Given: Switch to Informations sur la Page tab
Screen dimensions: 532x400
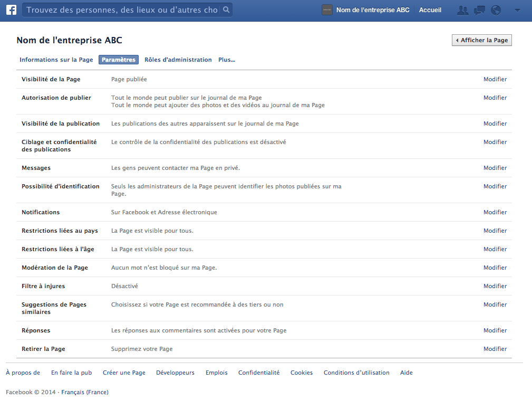Looking at the screenshot, I should 56,60.
